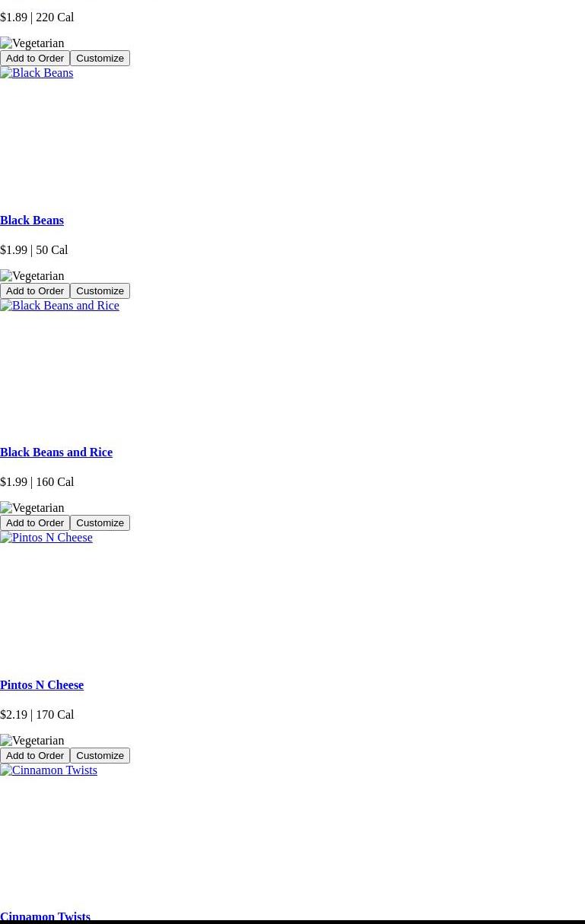Screen dimensions: 585x924
Task: Open the Pintos N Cheese product image
Action: pyautogui.click(x=46, y=538)
